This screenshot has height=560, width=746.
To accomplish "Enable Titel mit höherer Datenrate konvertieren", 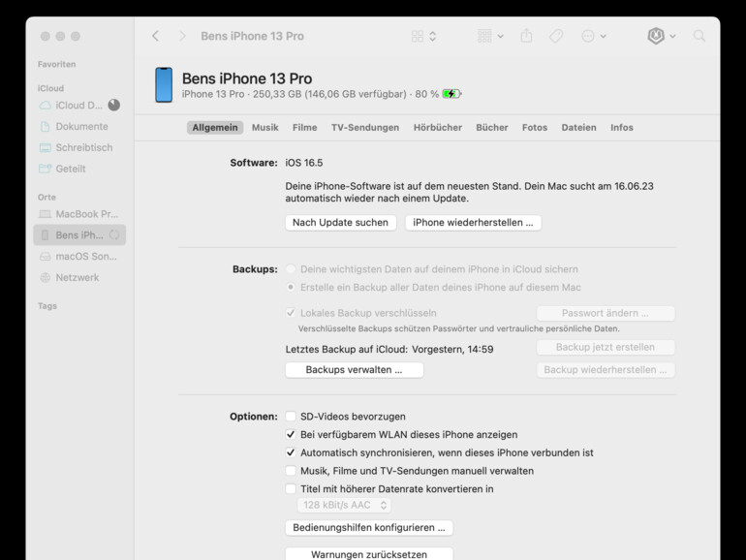I will point(291,489).
